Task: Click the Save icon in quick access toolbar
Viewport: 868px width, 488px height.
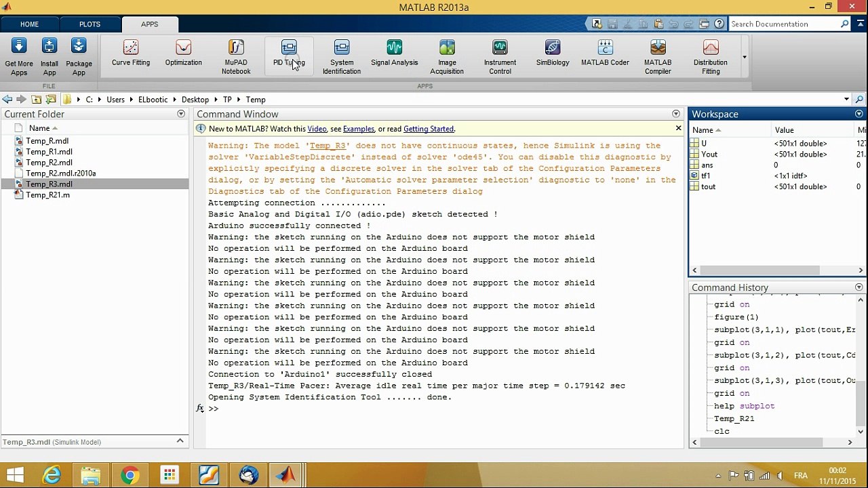Action: pos(612,24)
